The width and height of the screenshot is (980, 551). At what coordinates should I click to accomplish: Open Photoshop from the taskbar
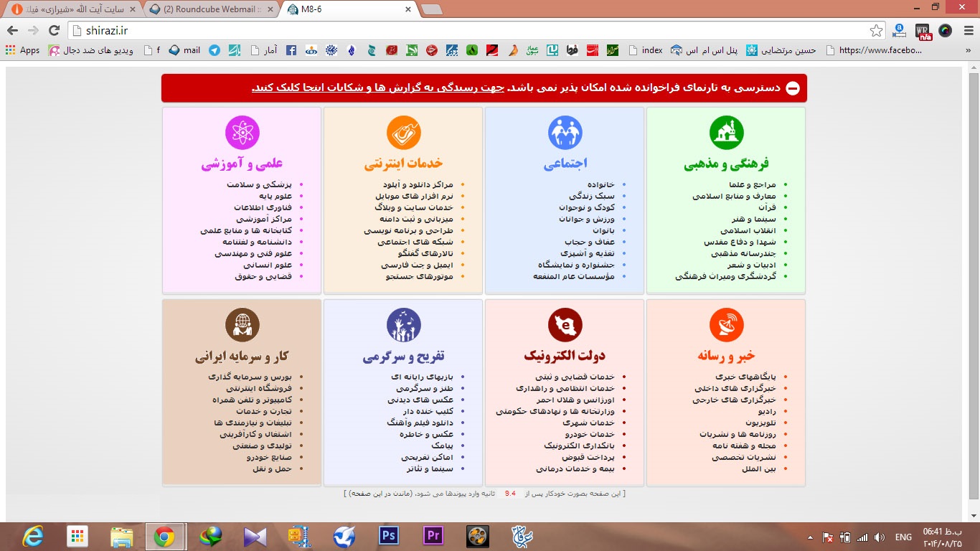388,536
